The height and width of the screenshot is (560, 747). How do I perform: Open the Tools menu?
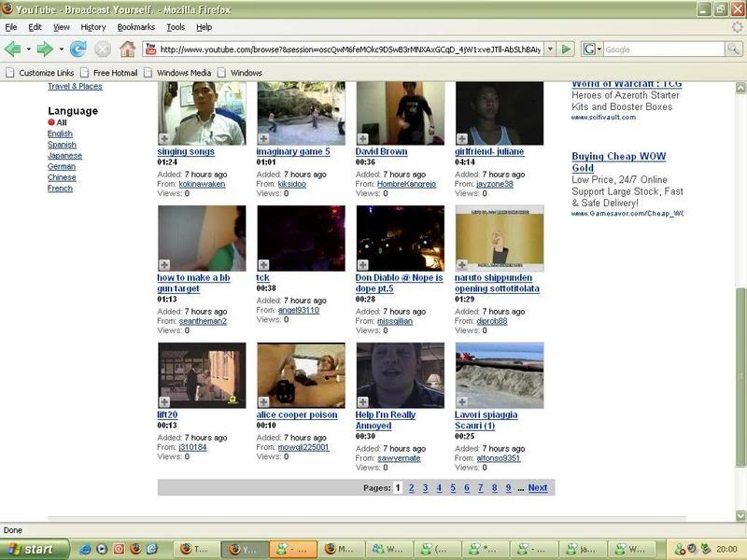point(176,27)
